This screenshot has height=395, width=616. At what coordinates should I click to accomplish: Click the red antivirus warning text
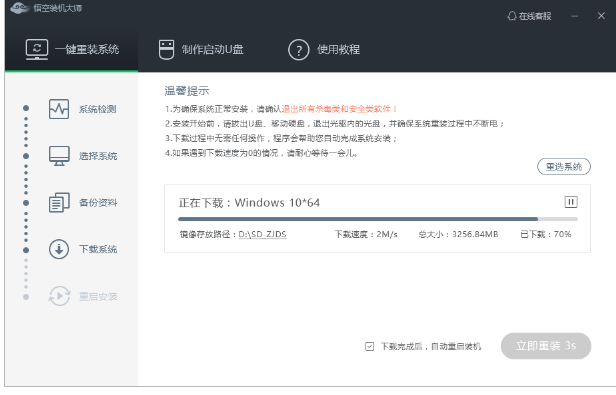click(339, 109)
